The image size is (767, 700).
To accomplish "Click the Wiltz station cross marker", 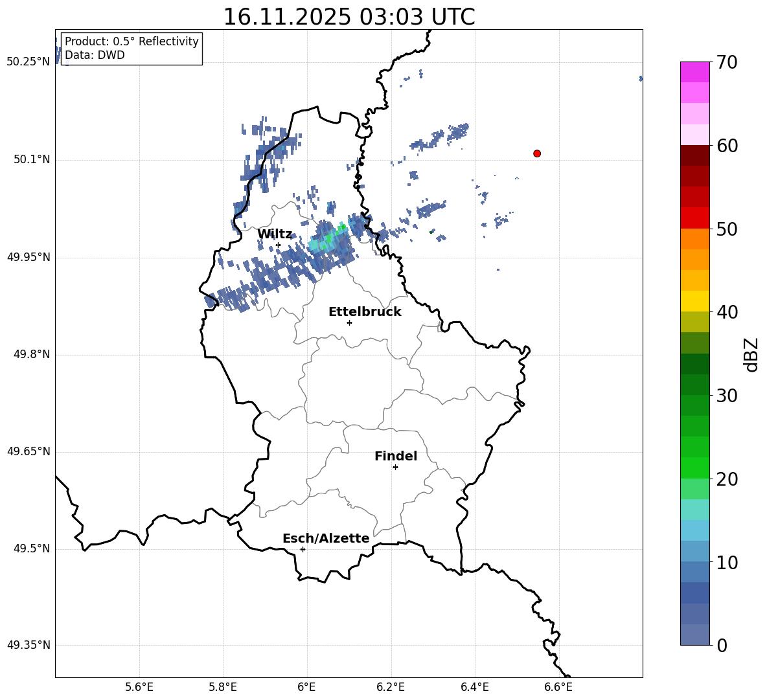I will point(279,245).
